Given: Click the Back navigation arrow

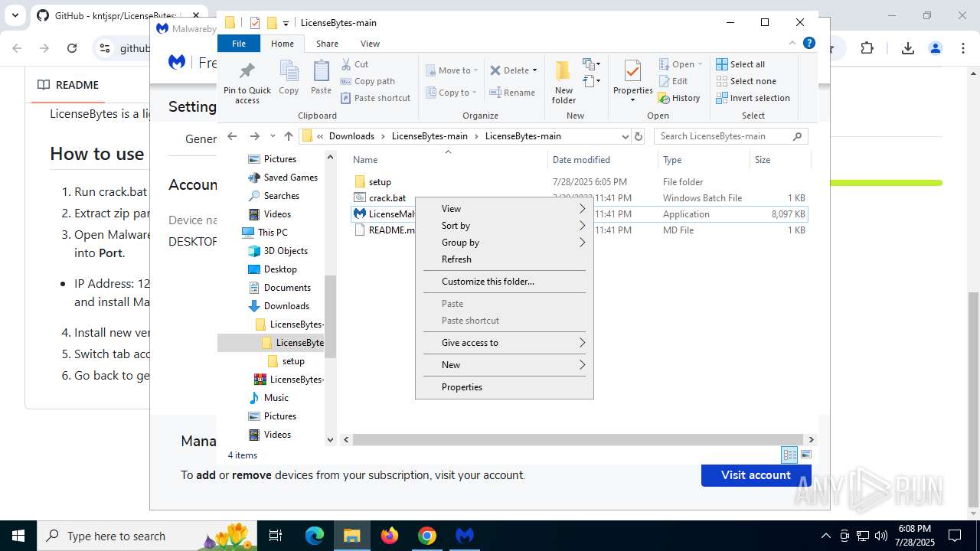Looking at the screenshot, I should (x=233, y=136).
